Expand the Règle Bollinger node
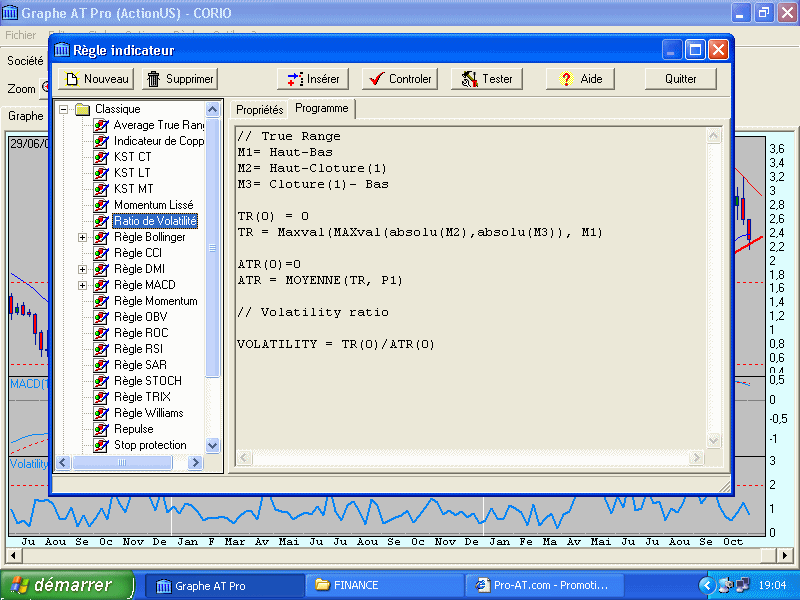Viewport: 800px width, 600px height. pos(82,237)
